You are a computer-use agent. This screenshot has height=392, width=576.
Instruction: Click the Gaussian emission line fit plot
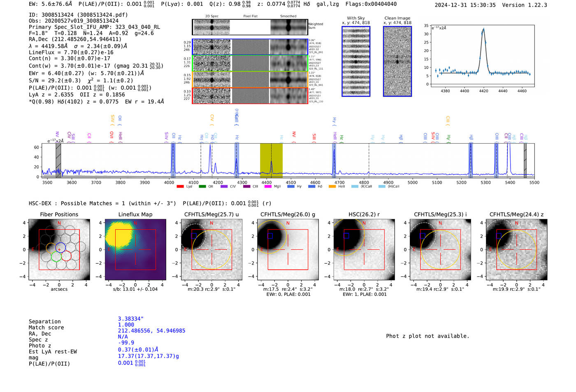click(482, 56)
